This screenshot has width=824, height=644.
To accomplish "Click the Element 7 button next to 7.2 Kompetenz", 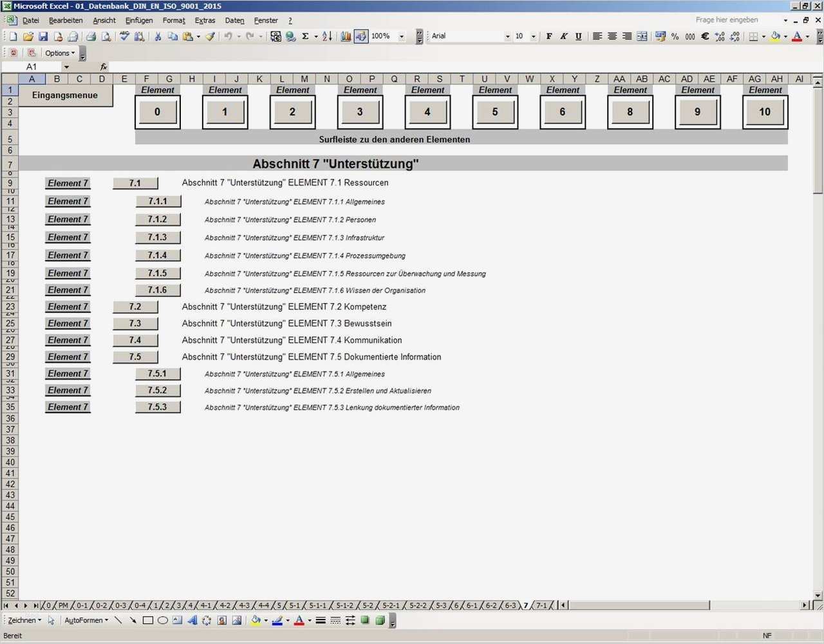I will (68, 307).
